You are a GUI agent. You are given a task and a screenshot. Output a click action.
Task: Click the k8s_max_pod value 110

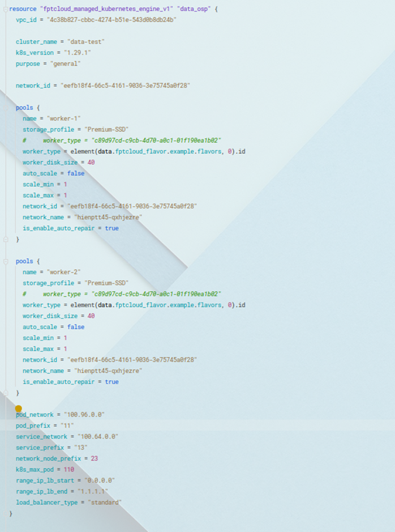click(x=68, y=469)
